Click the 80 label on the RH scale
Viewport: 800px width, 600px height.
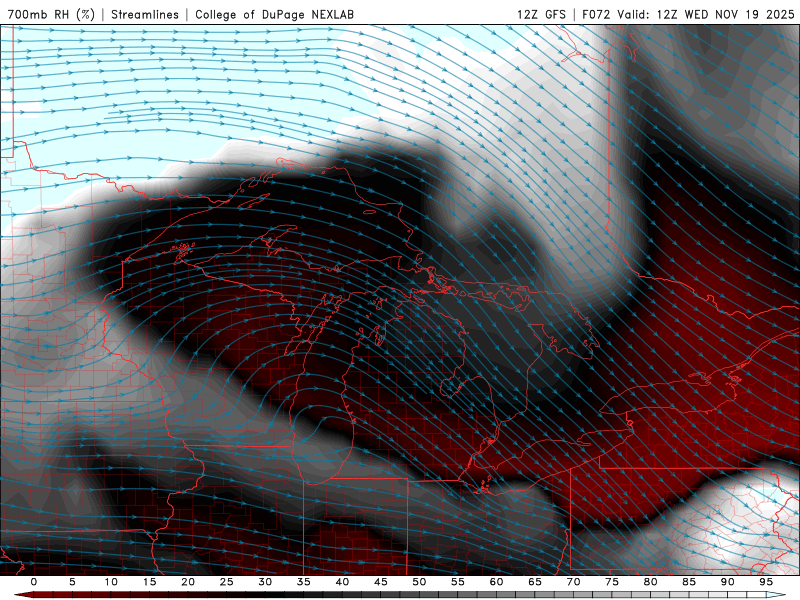[650, 582]
